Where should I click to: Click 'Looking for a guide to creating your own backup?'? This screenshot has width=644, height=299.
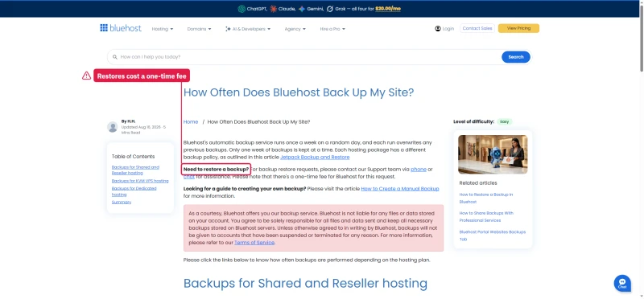click(245, 189)
